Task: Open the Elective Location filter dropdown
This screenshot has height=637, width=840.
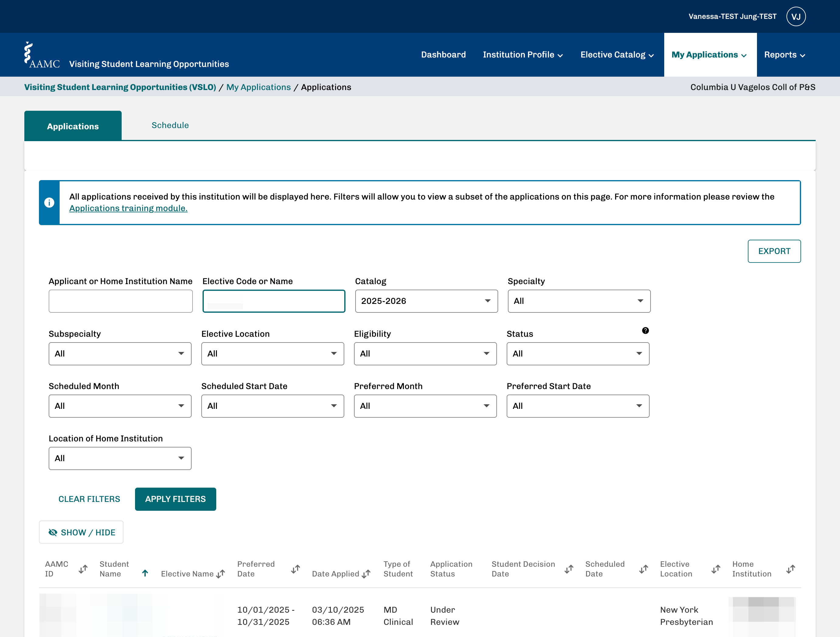Action: pos(273,354)
